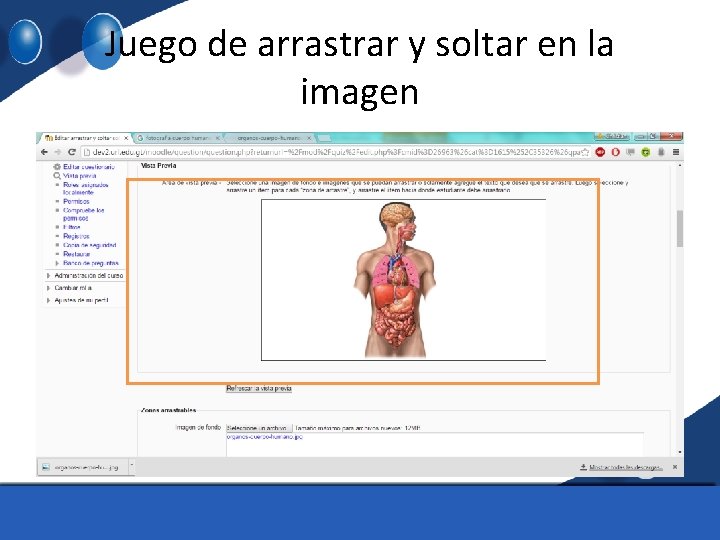This screenshot has width=720, height=540.
Task: Open a new browser tab
Action: pyautogui.click(x=324, y=138)
